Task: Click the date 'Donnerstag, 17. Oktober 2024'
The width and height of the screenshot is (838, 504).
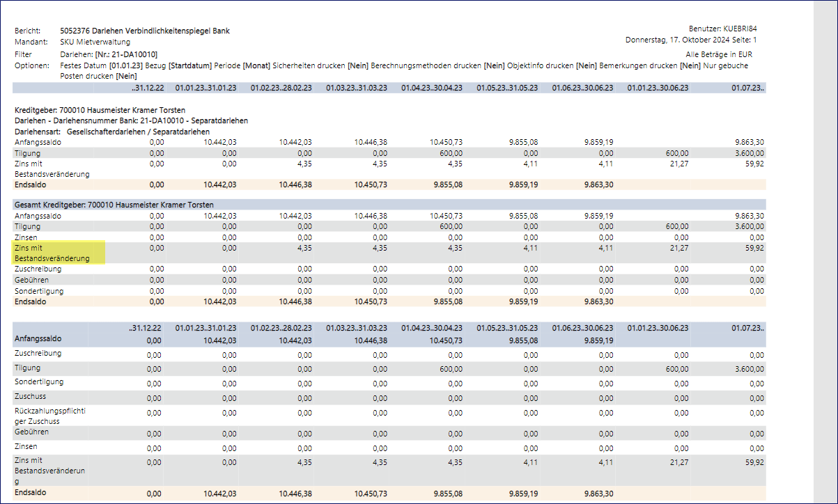Action: (x=679, y=40)
